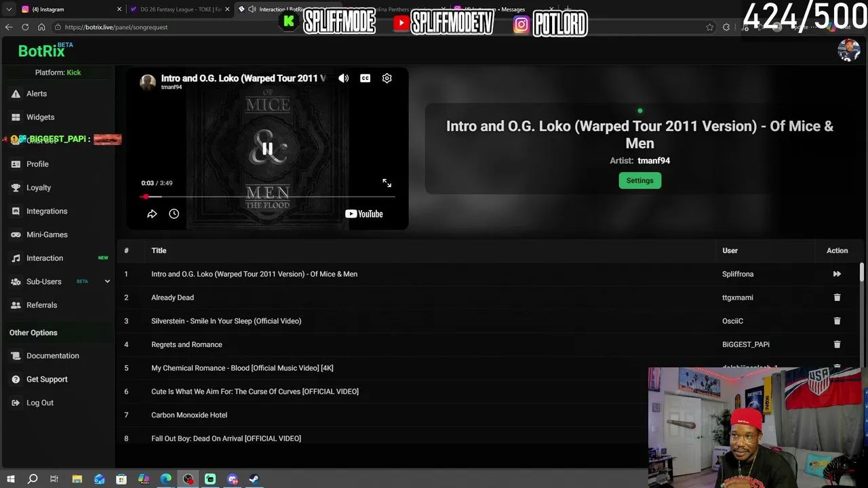Click the green Settings button
This screenshot has height=488, width=868.
(x=639, y=180)
